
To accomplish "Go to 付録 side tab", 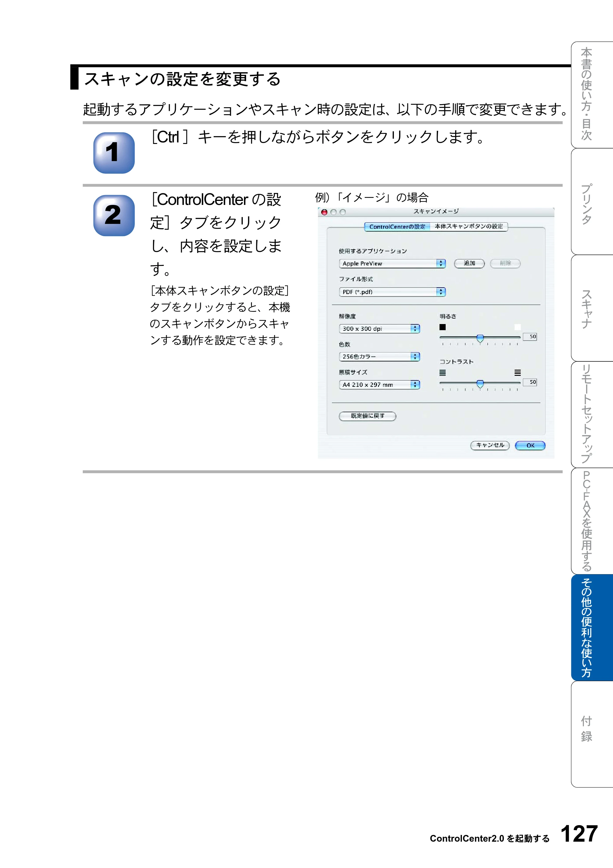I will coord(592,734).
